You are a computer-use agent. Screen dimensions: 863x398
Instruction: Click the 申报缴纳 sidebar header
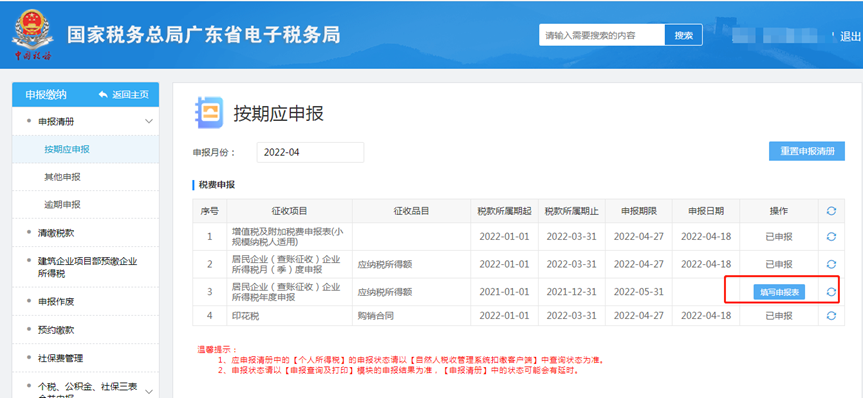pyautogui.click(x=46, y=95)
